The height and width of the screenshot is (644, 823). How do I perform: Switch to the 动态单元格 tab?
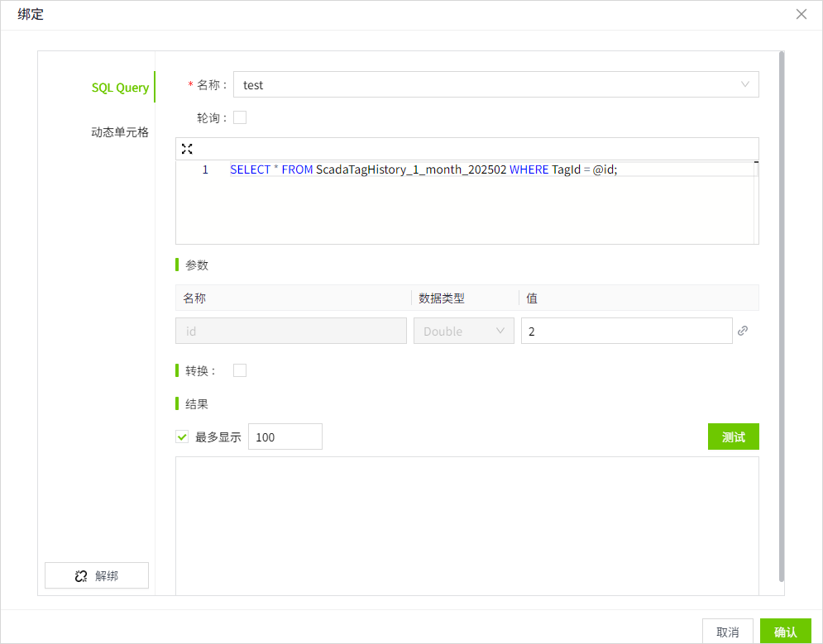pyautogui.click(x=120, y=132)
